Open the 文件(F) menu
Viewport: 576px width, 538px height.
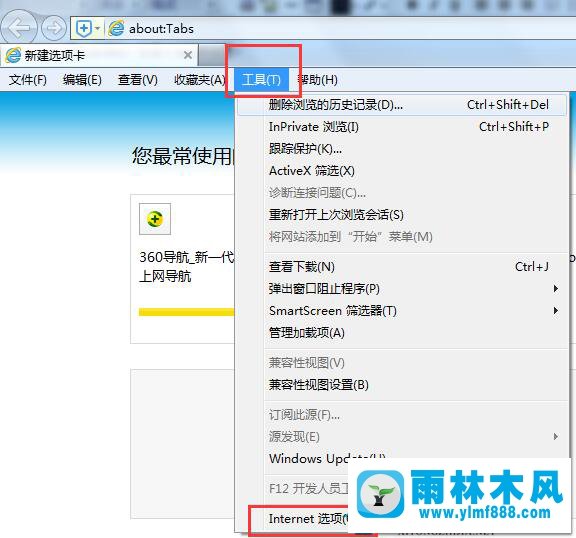28,80
